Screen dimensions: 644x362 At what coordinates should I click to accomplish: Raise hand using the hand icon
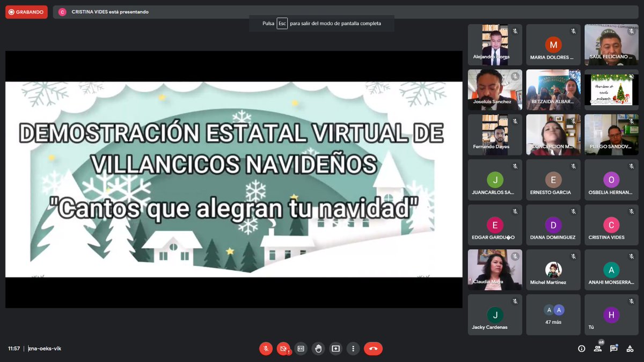click(x=318, y=349)
